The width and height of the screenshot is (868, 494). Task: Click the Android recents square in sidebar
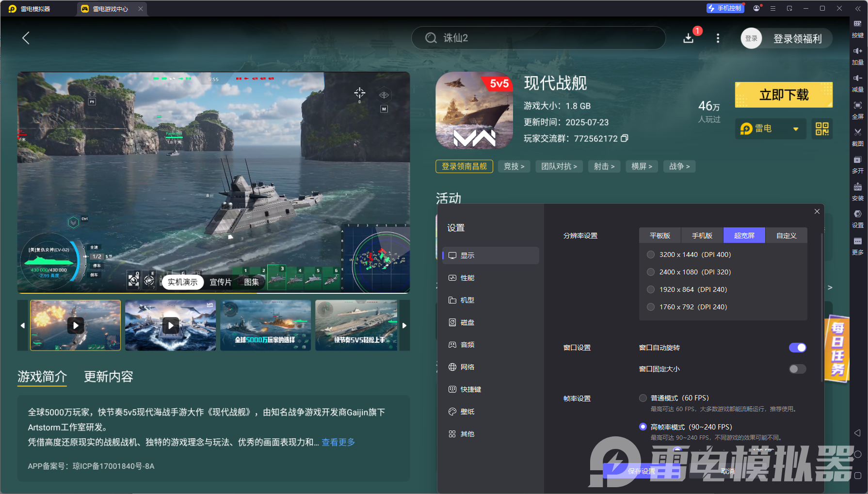click(x=857, y=476)
